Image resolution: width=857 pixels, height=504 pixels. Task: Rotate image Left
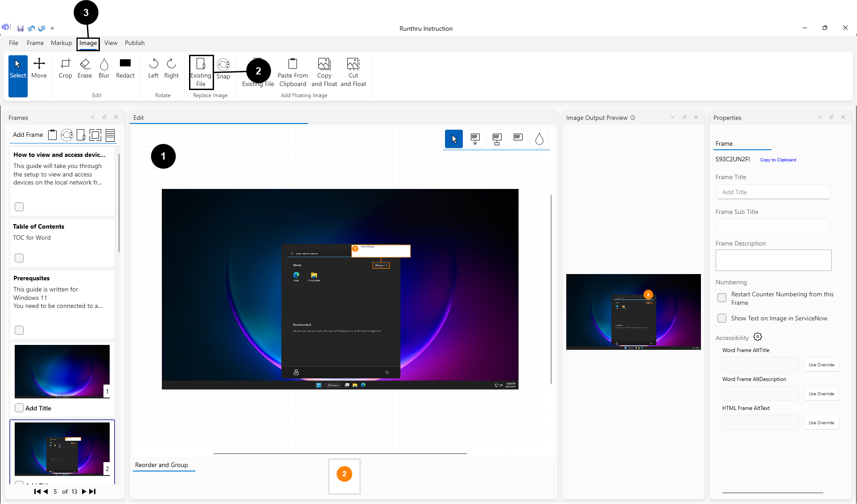pos(153,69)
